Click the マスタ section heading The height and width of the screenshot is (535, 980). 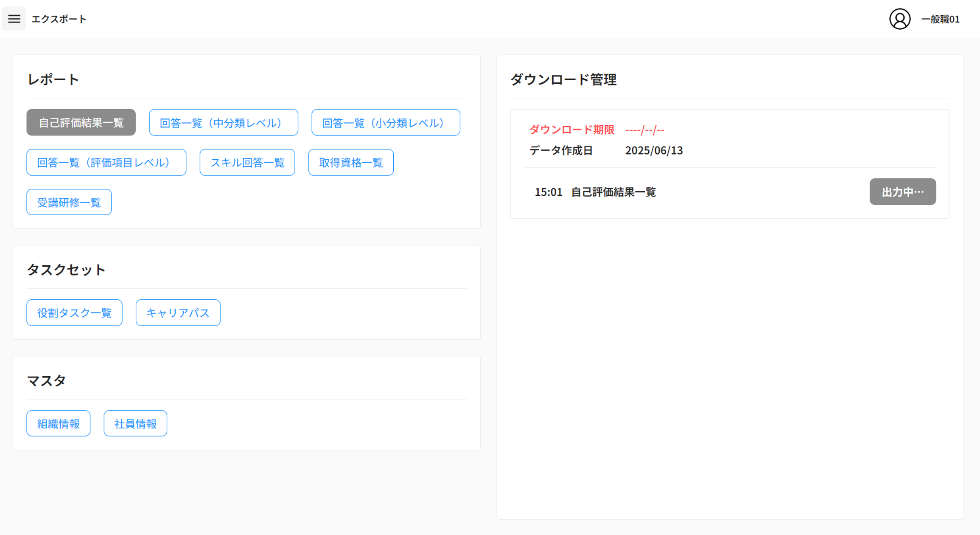(46, 380)
